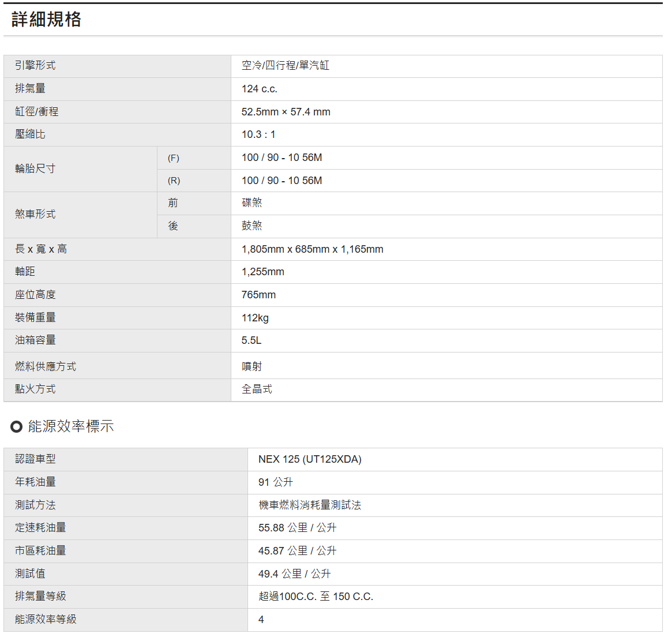This screenshot has width=672, height=641.
Task: Click the (R) rear tire label
Action: point(174,181)
